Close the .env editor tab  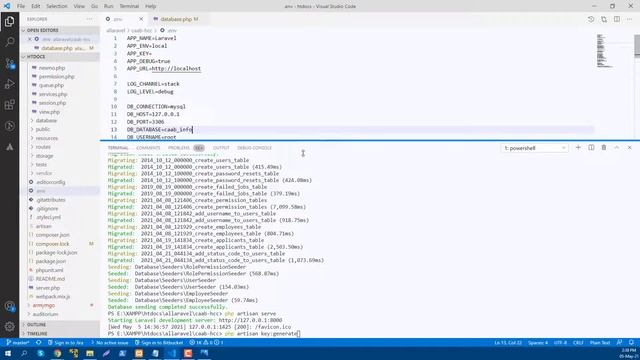[x=141, y=19]
